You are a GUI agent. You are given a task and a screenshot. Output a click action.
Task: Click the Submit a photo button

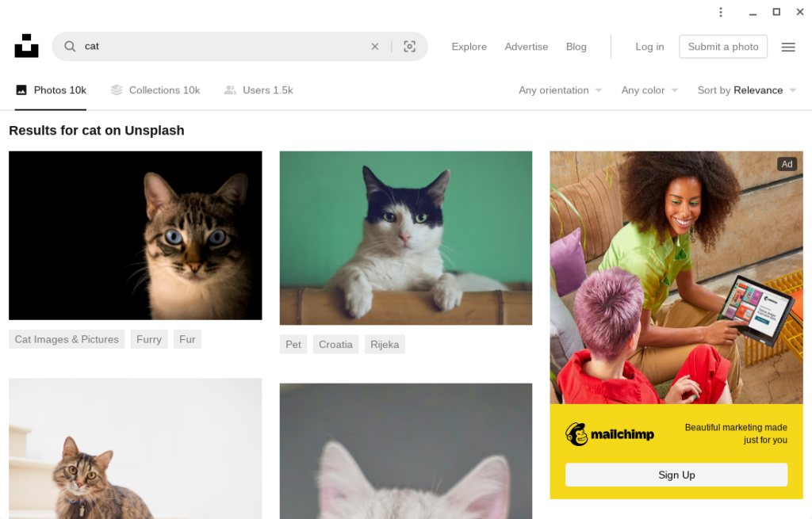723,47
